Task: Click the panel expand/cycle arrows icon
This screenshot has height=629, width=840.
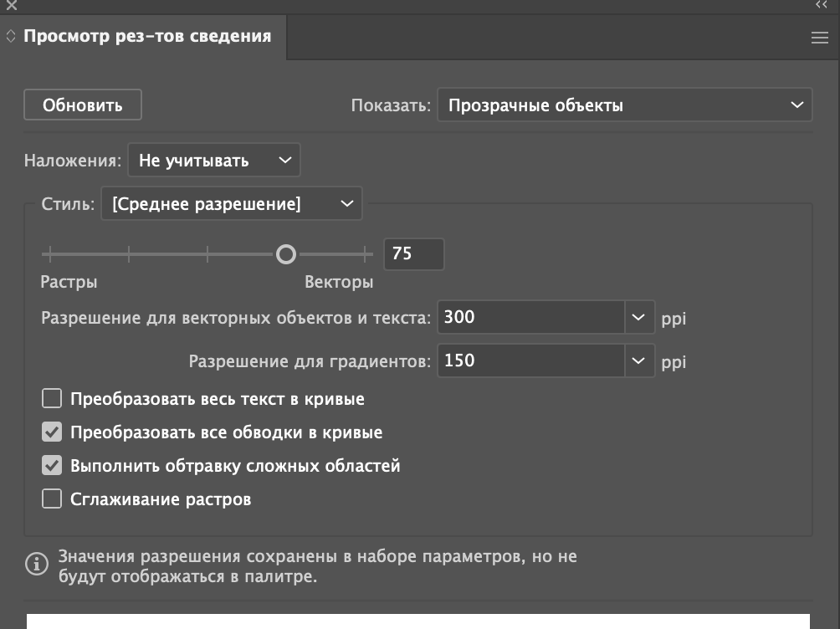Action: tap(11, 37)
